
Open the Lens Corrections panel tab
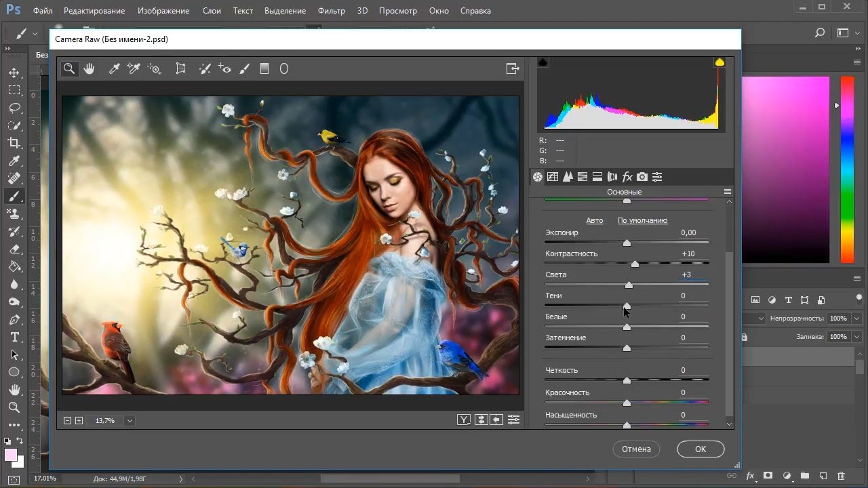tap(612, 177)
